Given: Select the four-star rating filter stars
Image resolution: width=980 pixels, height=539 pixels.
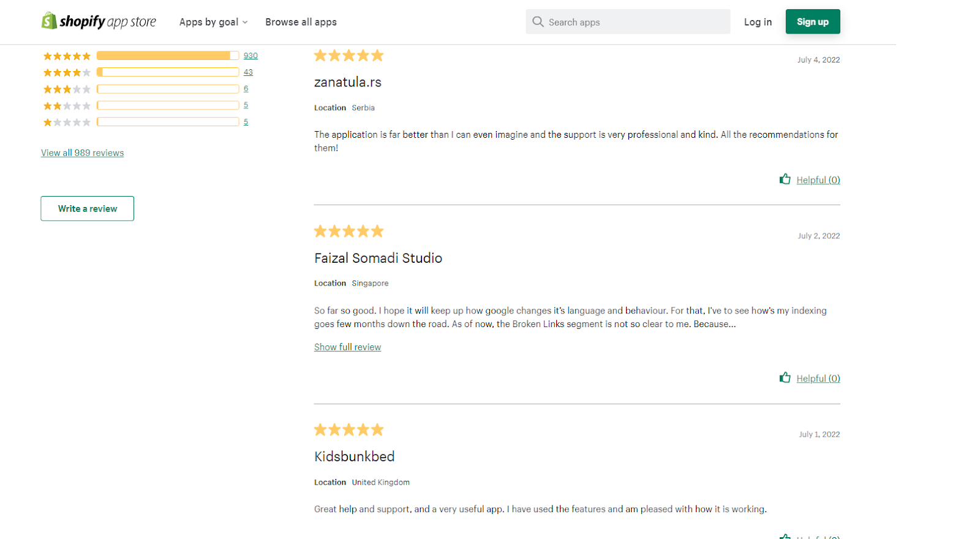Looking at the screenshot, I should 67,73.
